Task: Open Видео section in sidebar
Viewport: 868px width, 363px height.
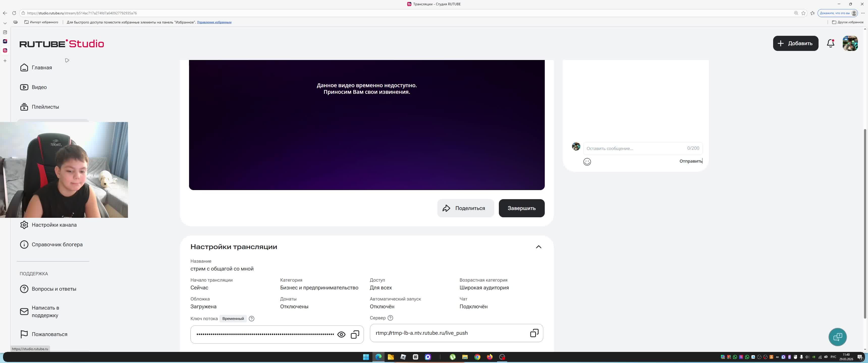Action: (39, 87)
